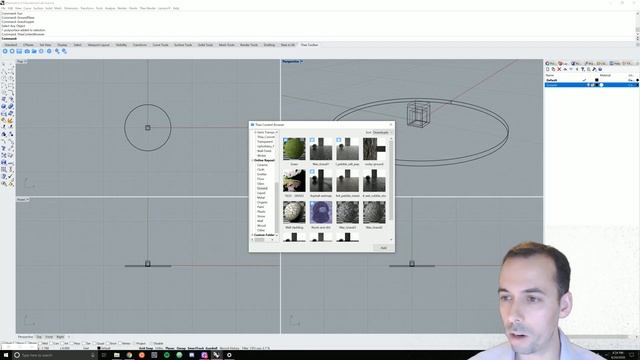Switch to the Standard toolbar tab
Screen dimensions: 640x360
[x=11, y=45]
